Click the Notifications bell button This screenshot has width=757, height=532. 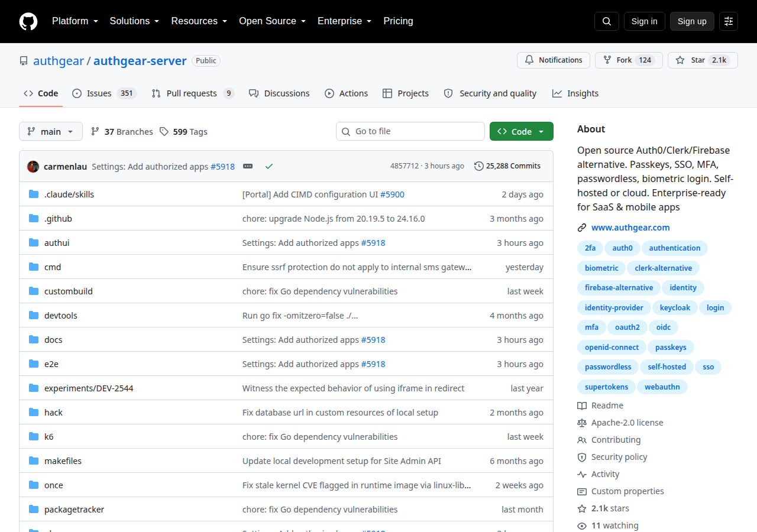tap(554, 60)
